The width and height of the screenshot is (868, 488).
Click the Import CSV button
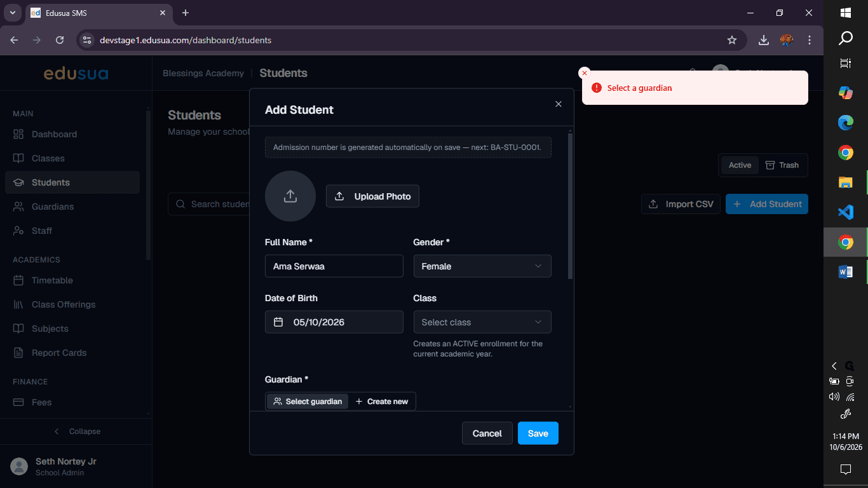681,204
